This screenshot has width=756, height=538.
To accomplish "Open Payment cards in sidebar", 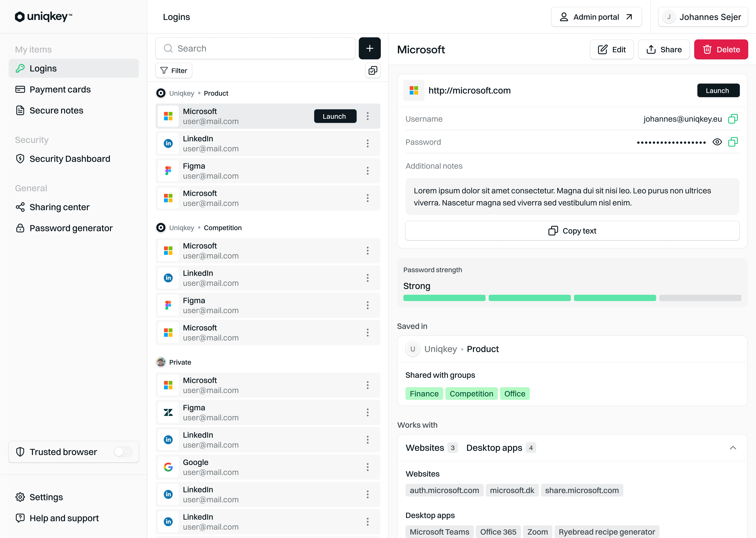I will [x=60, y=89].
